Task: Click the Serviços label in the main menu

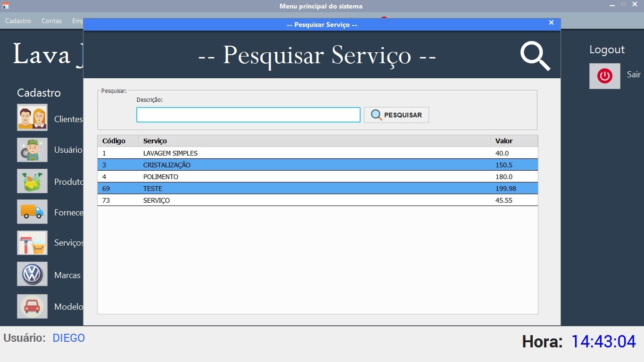Action: (69, 243)
